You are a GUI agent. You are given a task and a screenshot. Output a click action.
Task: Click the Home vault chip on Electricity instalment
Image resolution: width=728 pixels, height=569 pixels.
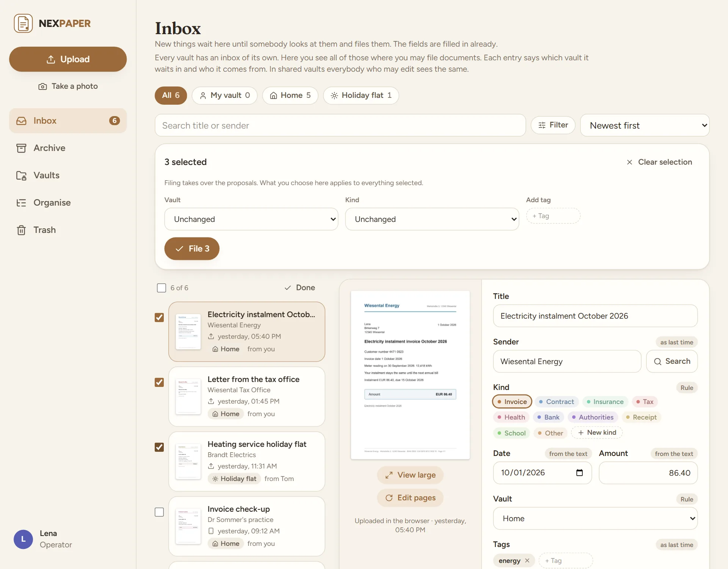pos(226,349)
